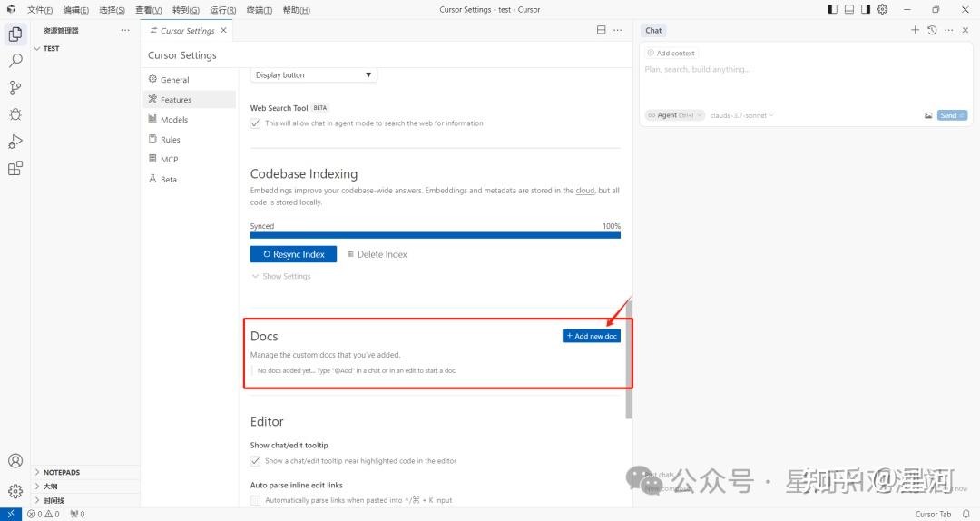Open the Extensions view icon
This screenshot has width=980, height=521.
[x=15, y=168]
